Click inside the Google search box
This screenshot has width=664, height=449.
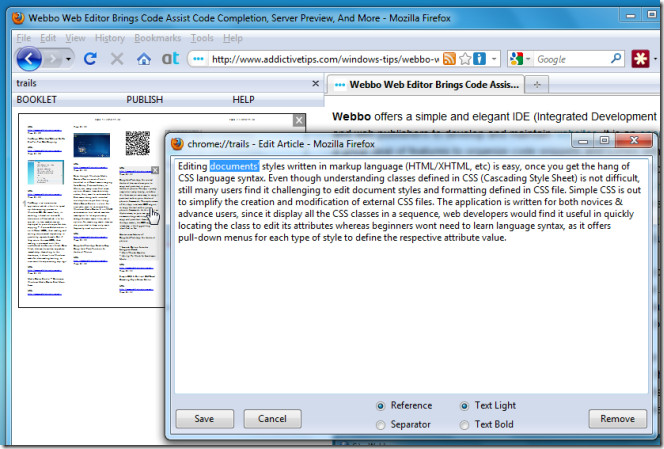coord(572,59)
